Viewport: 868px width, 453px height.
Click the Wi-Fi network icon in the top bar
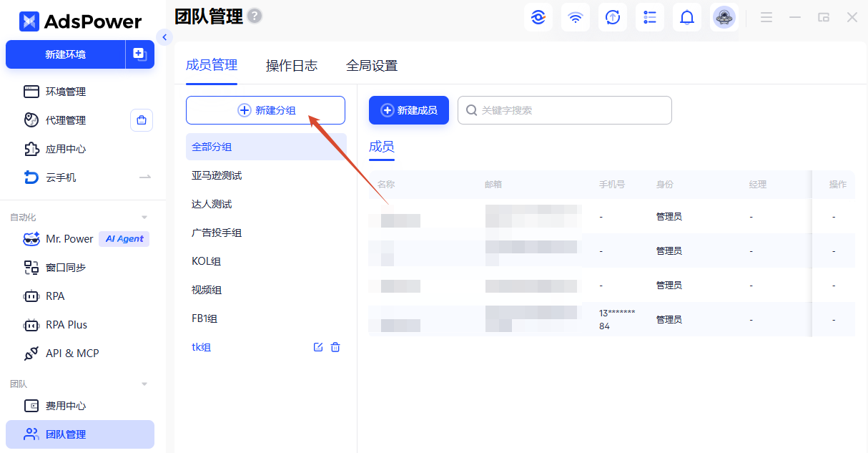coord(576,17)
